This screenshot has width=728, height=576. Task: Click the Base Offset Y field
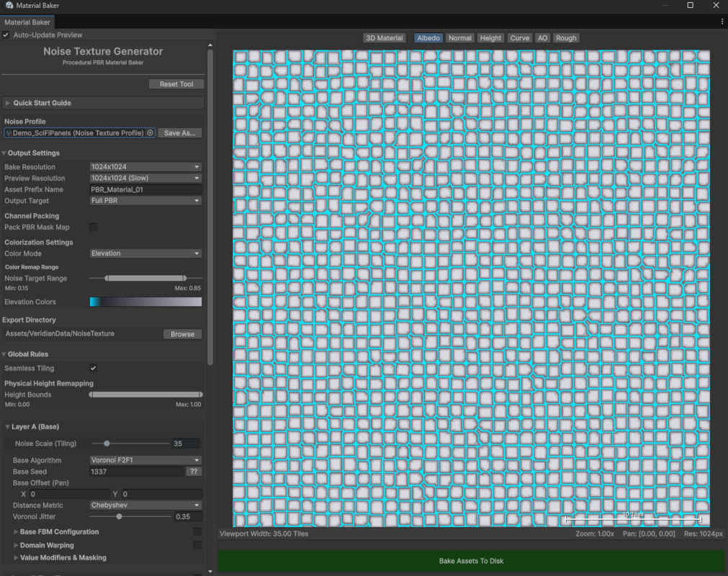coord(161,494)
